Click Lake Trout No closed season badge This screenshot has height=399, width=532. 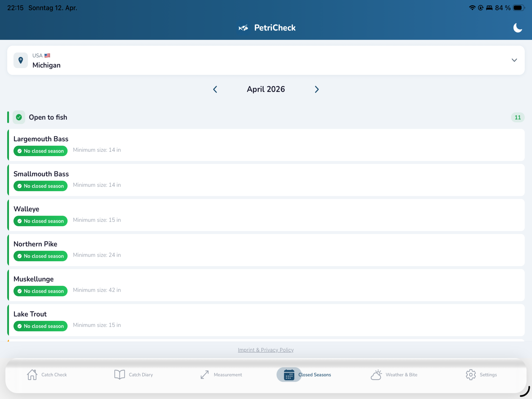pos(40,326)
